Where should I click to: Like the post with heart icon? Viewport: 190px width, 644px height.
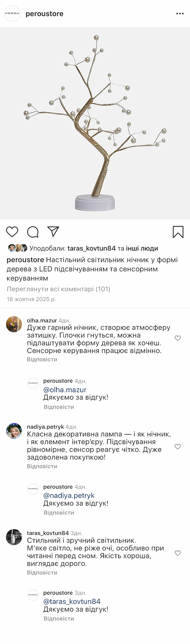tap(12, 232)
